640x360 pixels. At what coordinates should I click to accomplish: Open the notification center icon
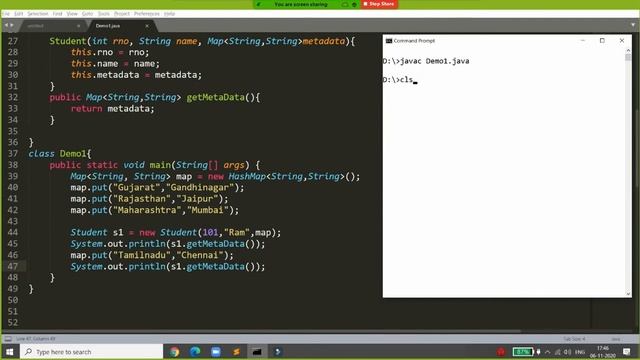pos(627,351)
